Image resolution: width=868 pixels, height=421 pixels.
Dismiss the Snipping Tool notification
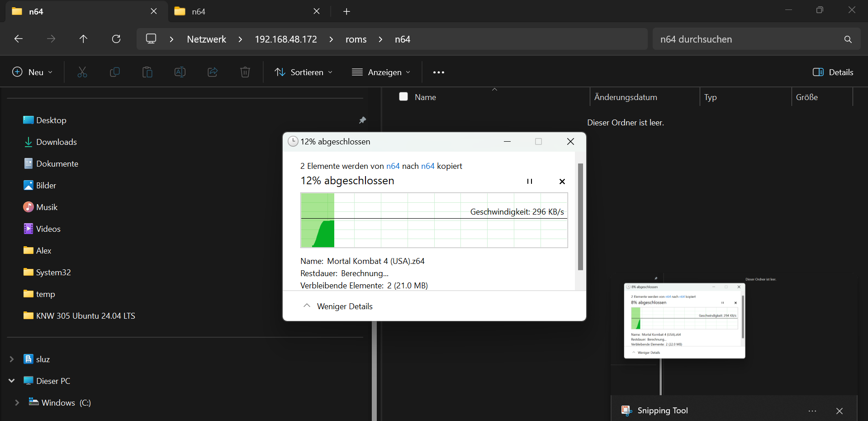tap(840, 411)
